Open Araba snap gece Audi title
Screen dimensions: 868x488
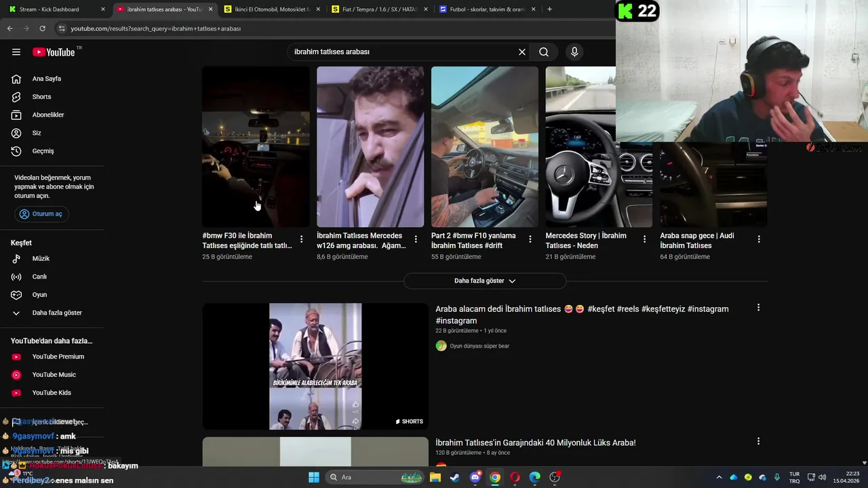[697, 241]
